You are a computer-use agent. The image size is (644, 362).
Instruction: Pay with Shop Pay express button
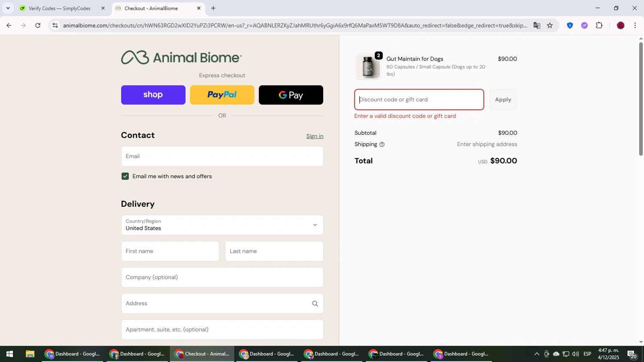point(153,95)
